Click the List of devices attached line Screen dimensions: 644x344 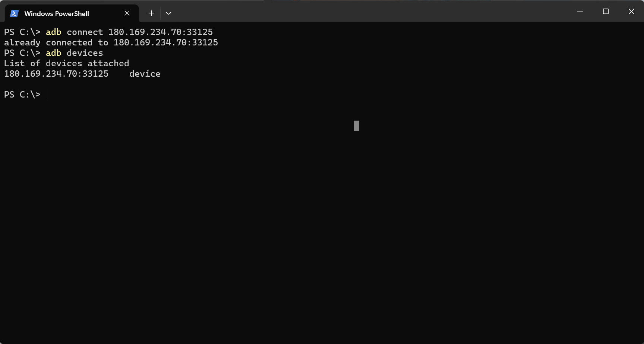[67, 63]
